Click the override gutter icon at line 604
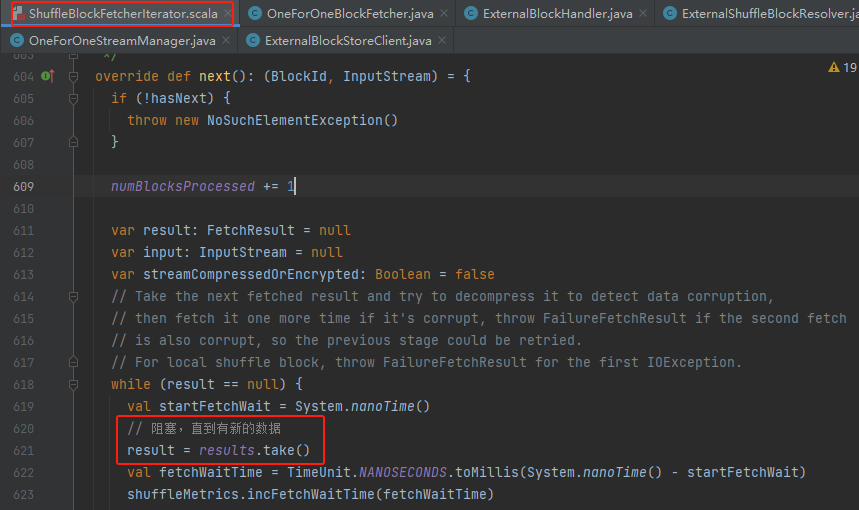The height and width of the screenshot is (510, 859). 48,76
